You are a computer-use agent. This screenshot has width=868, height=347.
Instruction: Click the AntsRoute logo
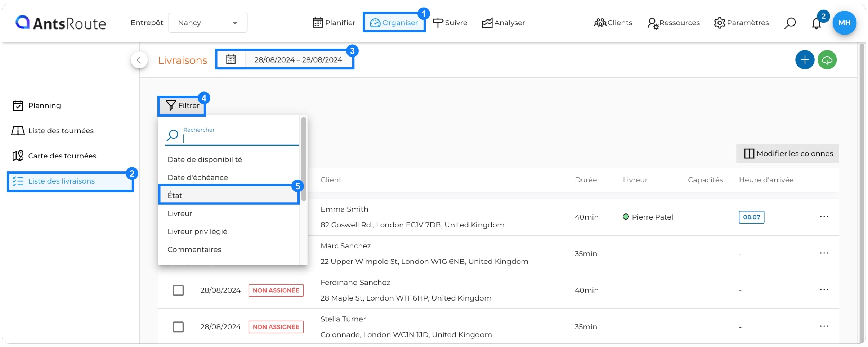pyautogui.click(x=61, y=23)
